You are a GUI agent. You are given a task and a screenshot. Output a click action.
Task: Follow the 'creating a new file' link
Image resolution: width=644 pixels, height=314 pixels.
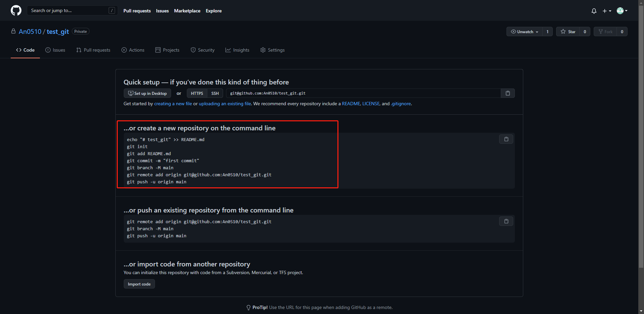tap(173, 104)
